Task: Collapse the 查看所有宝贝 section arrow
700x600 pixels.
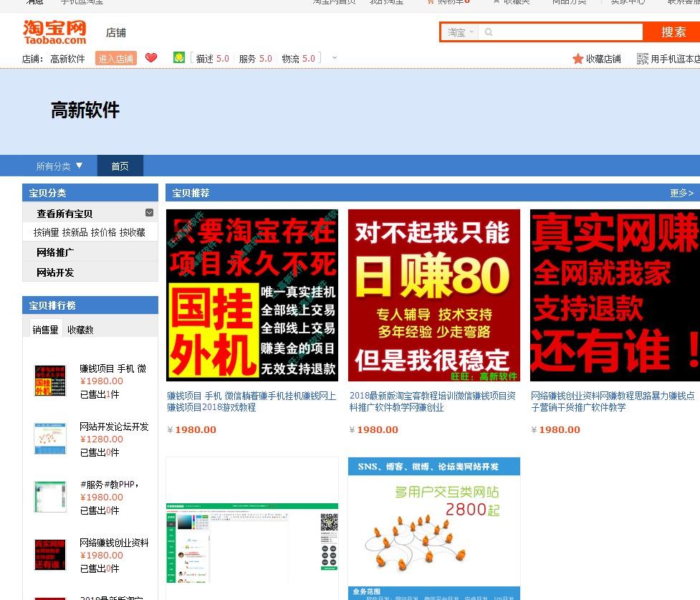Action: point(149,213)
